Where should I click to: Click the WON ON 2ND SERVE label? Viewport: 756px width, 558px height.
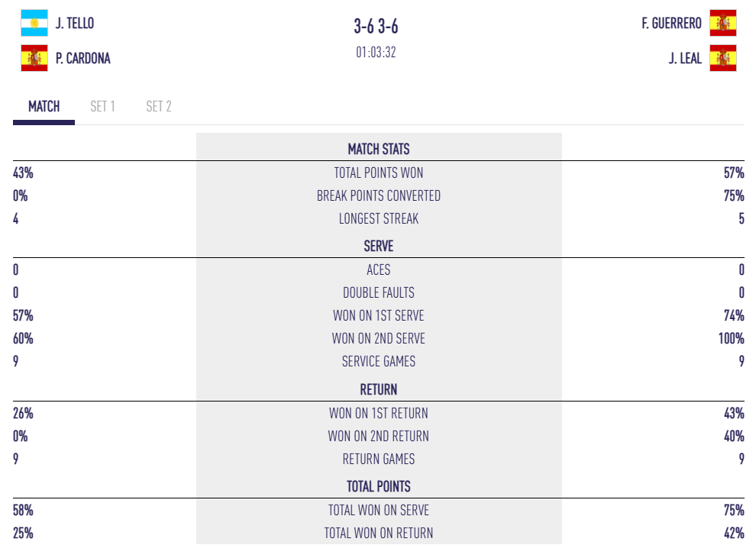379,339
